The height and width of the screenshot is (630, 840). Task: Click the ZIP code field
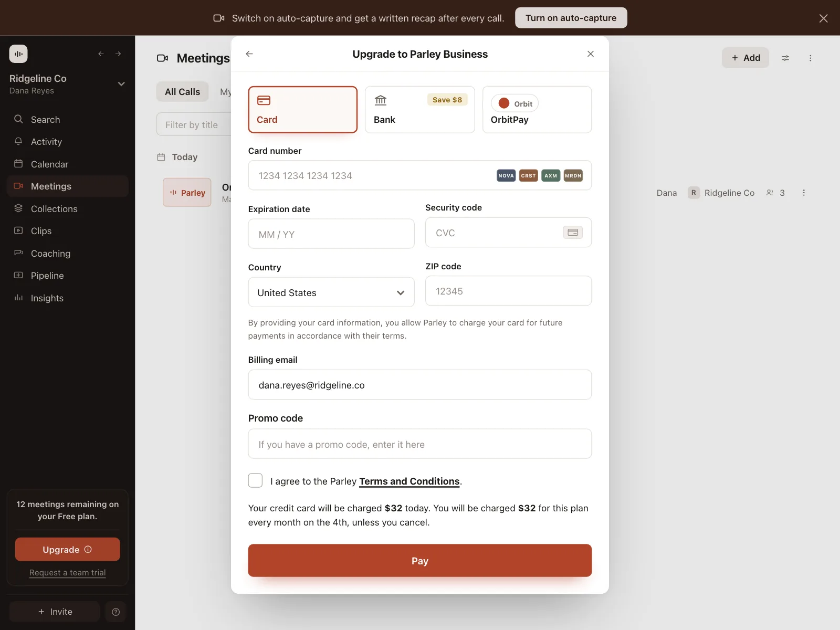(508, 291)
